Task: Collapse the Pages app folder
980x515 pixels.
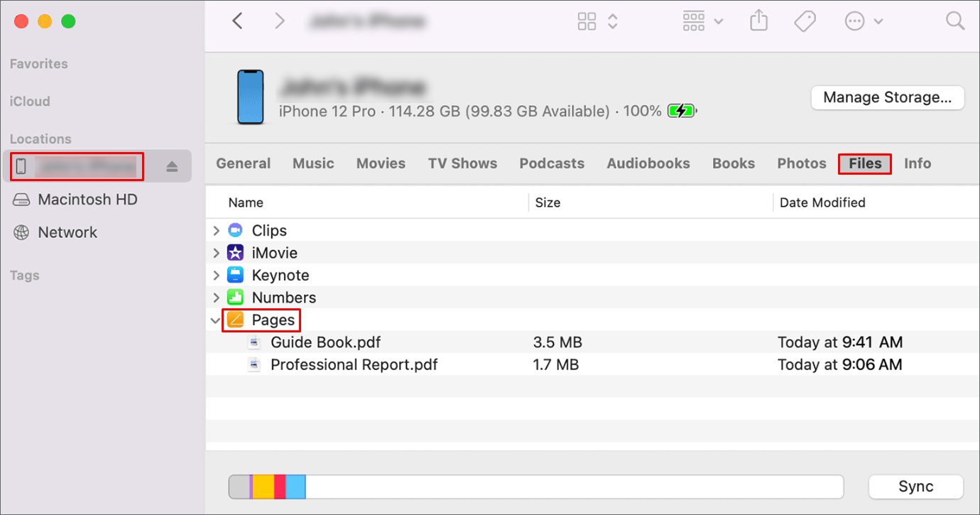Action: coord(216,320)
